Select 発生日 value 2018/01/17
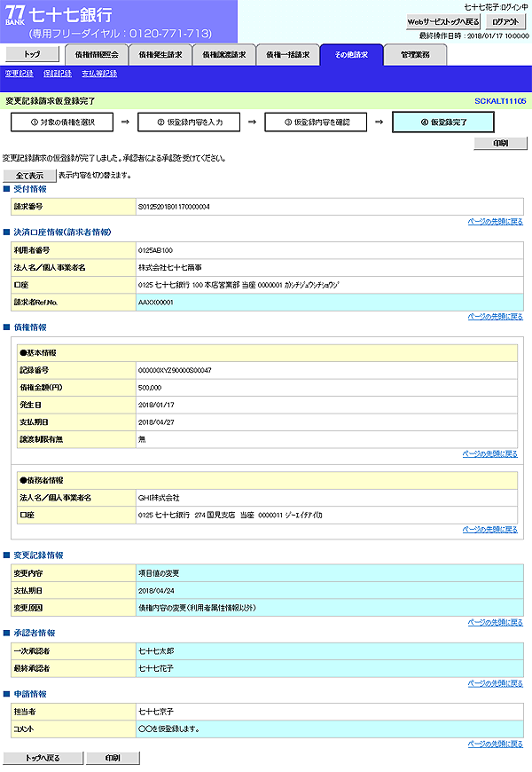This screenshot has height=772, width=532. 157,406
